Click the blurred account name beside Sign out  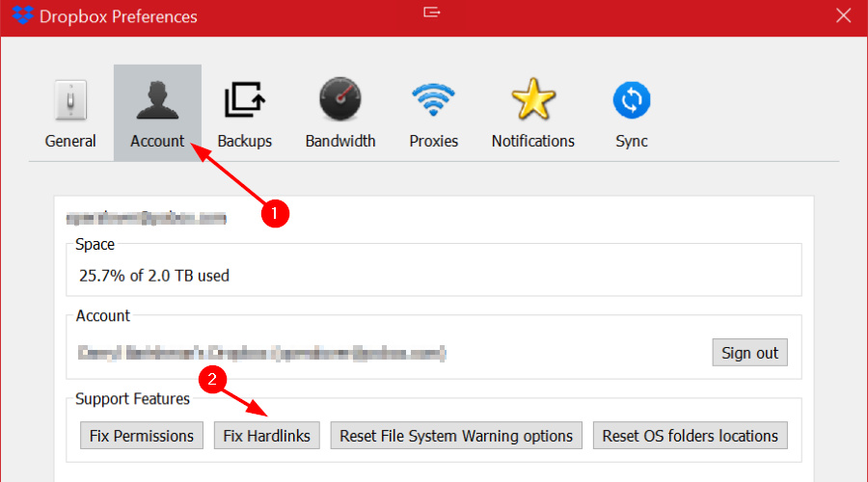pos(261,353)
